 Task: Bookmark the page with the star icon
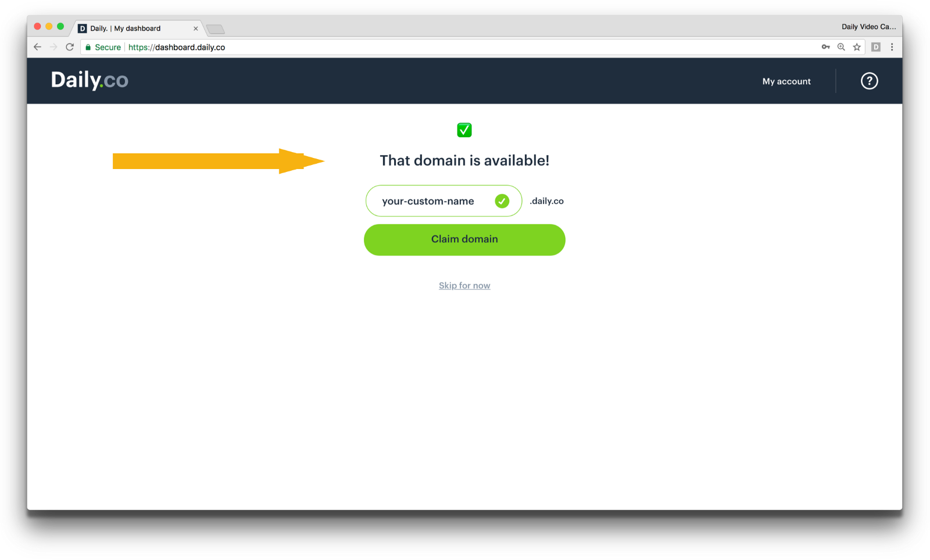(x=857, y=47)
